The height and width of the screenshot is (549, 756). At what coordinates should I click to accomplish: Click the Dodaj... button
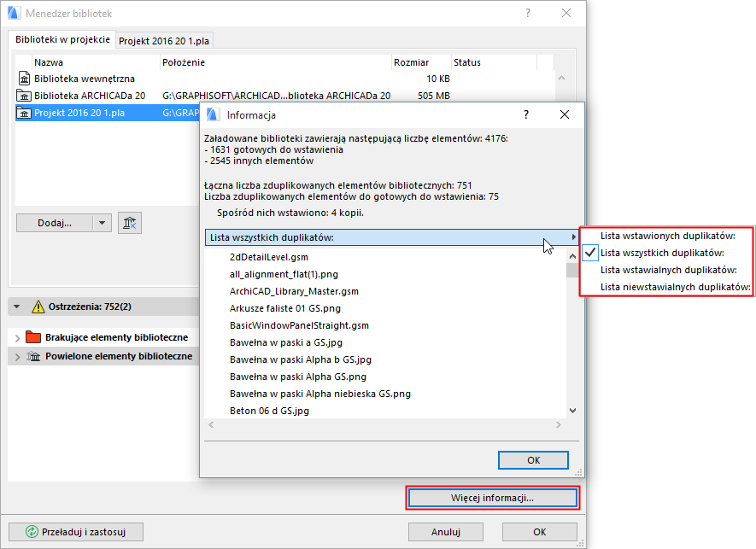point(55,223)
